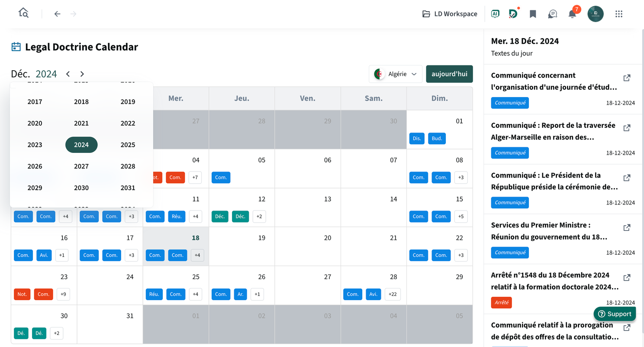Open notifications bell with 7 badge
The width and height of the screenshot is (644, 347).
click(573, 13)
